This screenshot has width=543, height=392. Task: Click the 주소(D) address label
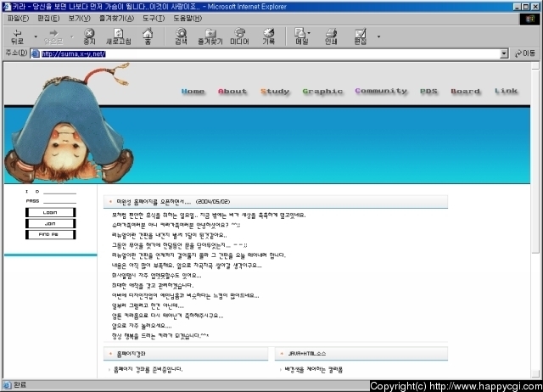pos(16,53)
